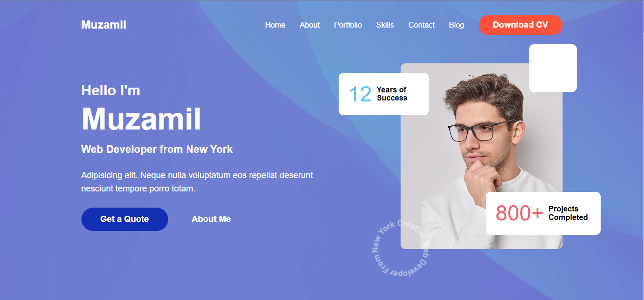Click the Muzamil logo in header
This screenshot has height=300, width=644.
tap(103, 25)
